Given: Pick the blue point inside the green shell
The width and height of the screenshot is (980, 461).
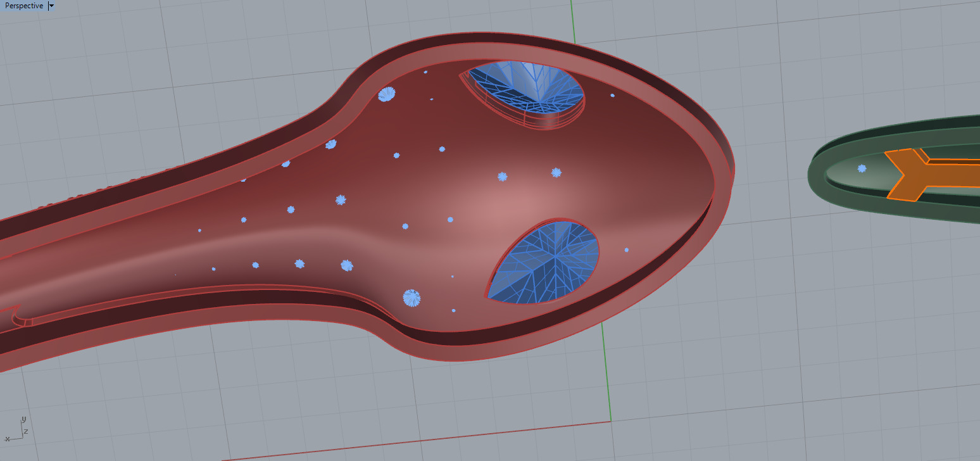Looking at the screenshot, I should (x=862, y=168).
